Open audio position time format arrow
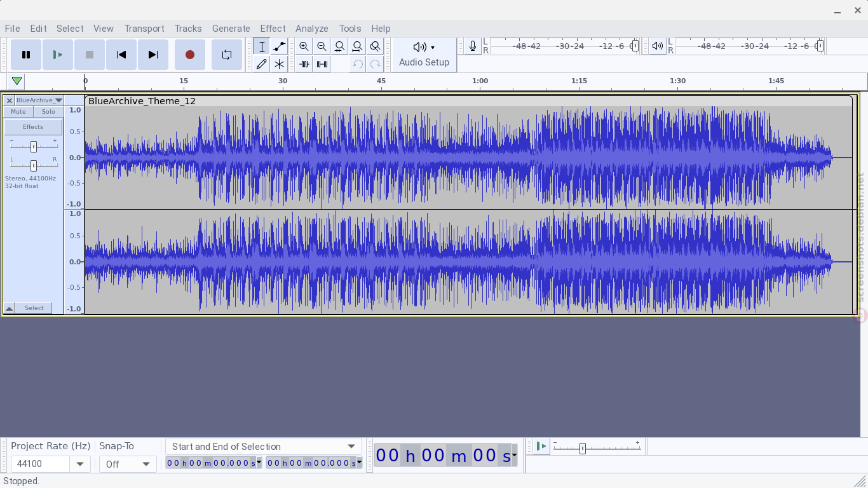The height and width of the screenshot is (488, 868). point(514,456)
